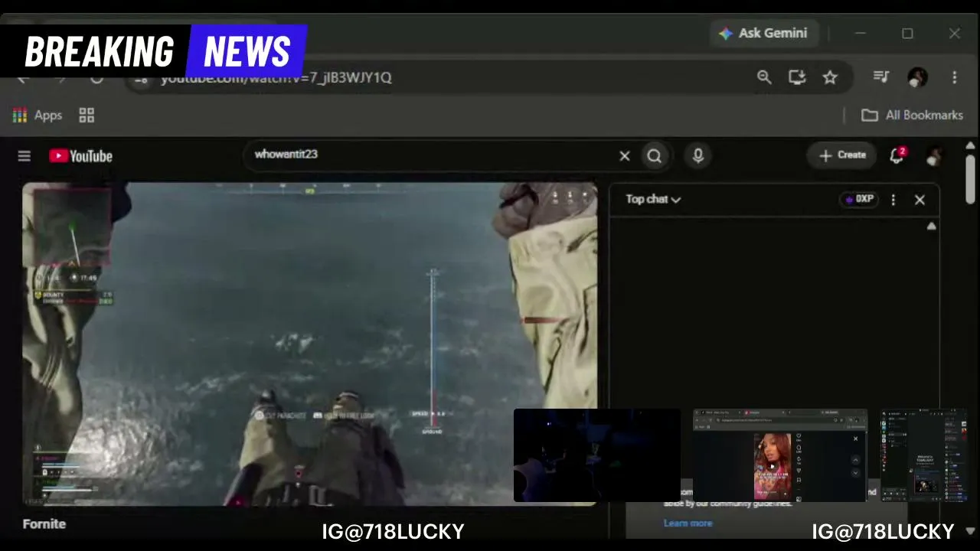Click the video title Fornite

coord(44,524)
